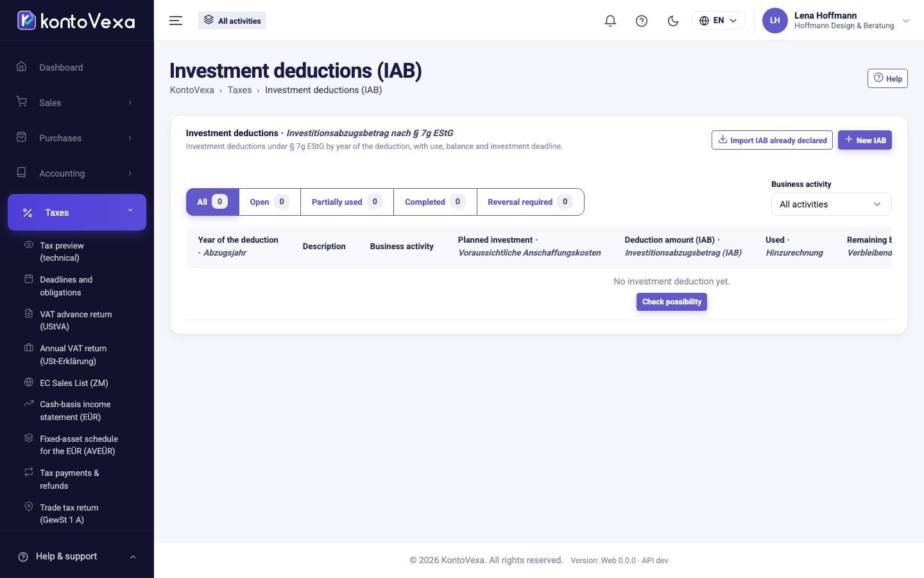Click the 'No investment deduction yet.' message
924x578 pixels.
click(672, 281)
